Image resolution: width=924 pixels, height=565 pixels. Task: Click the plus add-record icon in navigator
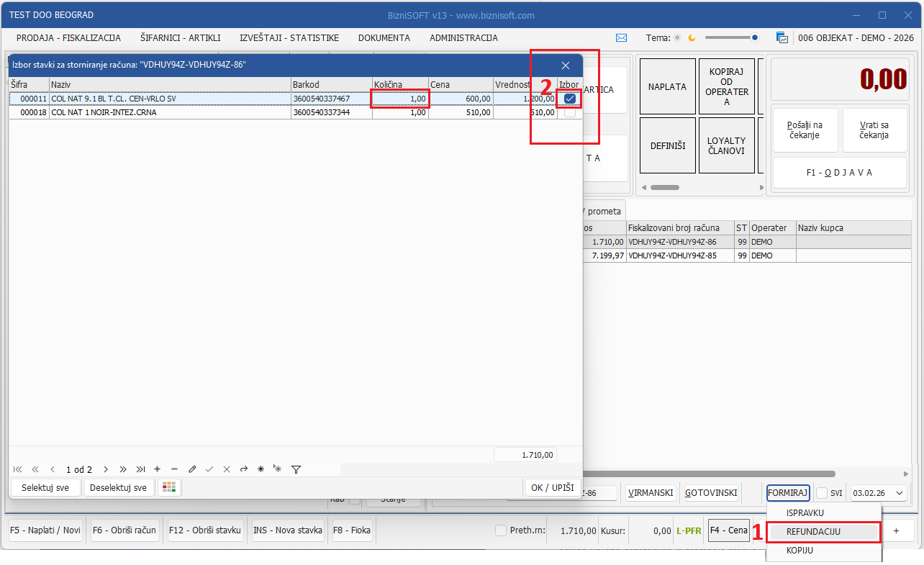tap(158, 469)
